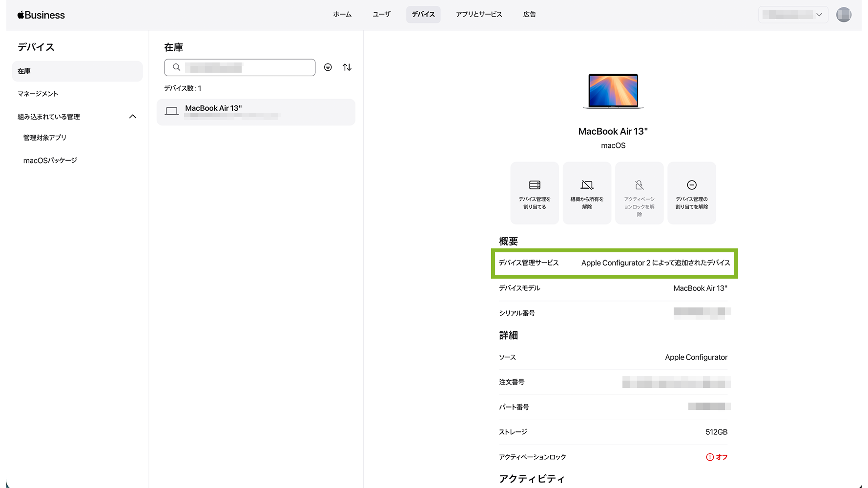868x488 pixels.
Task: Click the デバイス管理の割り当てを解除 icon button
Action: tap(691, 193)
